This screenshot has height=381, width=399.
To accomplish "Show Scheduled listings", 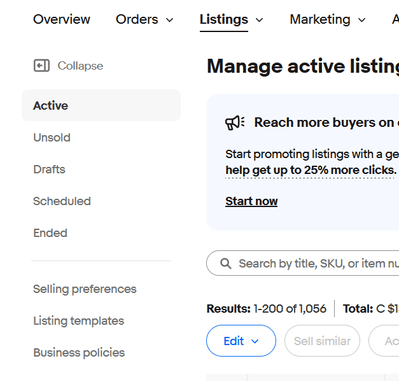I will [x=62, y=201].
